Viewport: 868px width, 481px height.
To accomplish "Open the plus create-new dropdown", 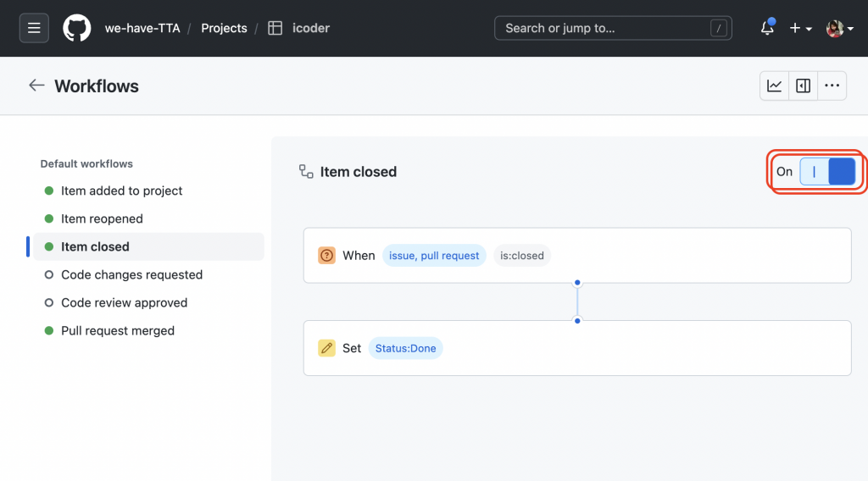I will click(800, 28).
